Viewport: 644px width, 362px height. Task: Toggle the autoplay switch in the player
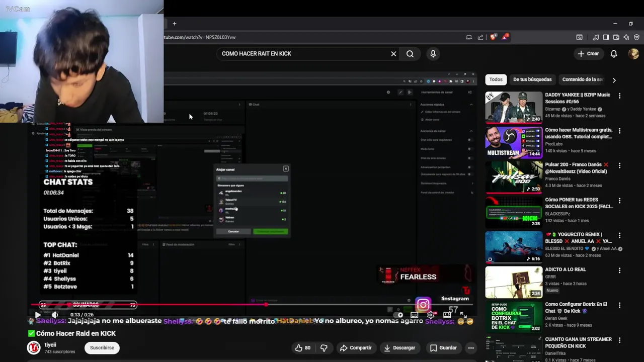pos(398,315)
